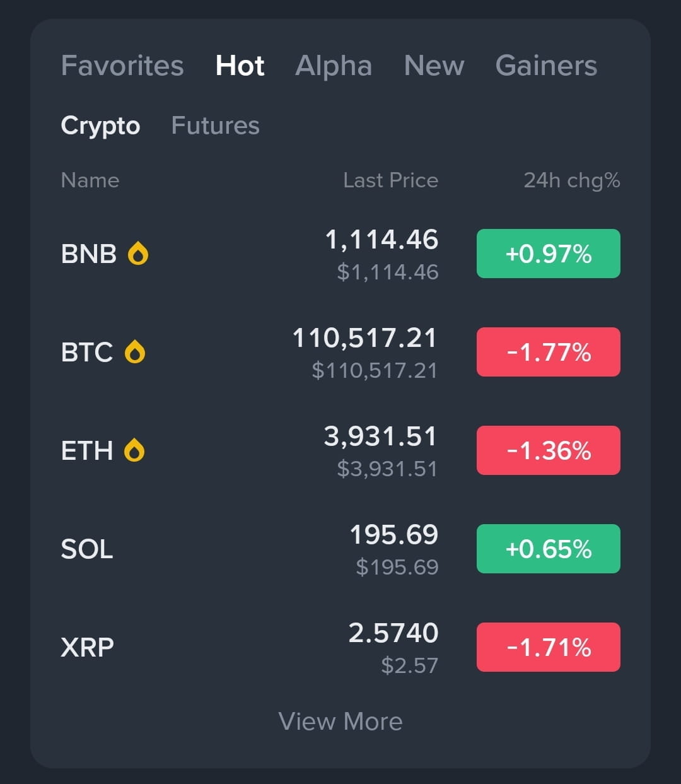Switch to the Favorites tab
Screen dimensions: 681x784
tap(122, 66)
